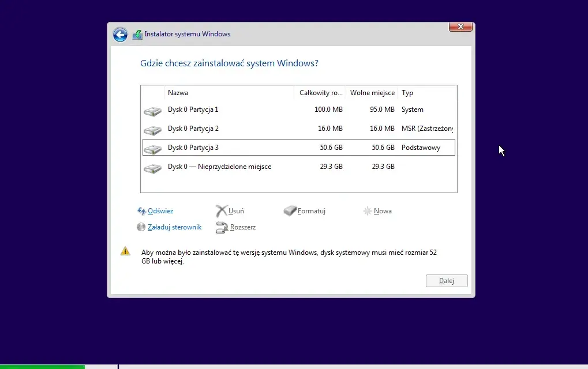Click drive icon for Nieprzydzielone miejsce row

(x=152, y=168)
